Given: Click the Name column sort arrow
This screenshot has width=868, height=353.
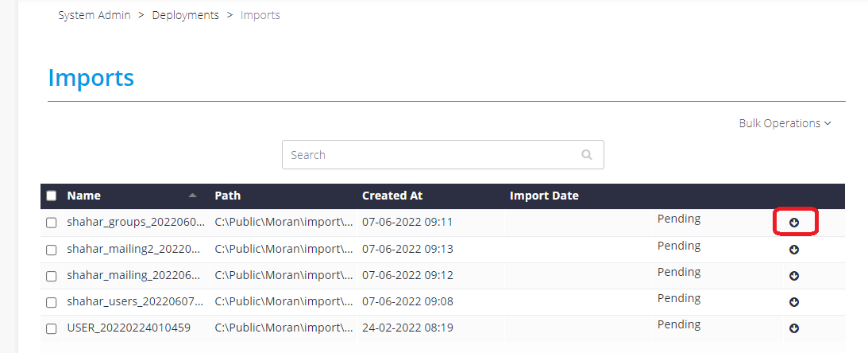Looking at the screenshot, I should tap(192, 195).
